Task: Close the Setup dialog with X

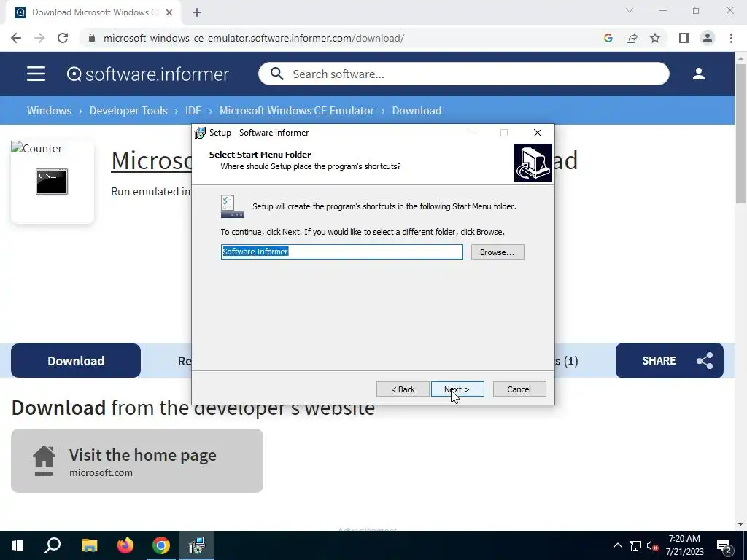Action: (x=538, y=133)
